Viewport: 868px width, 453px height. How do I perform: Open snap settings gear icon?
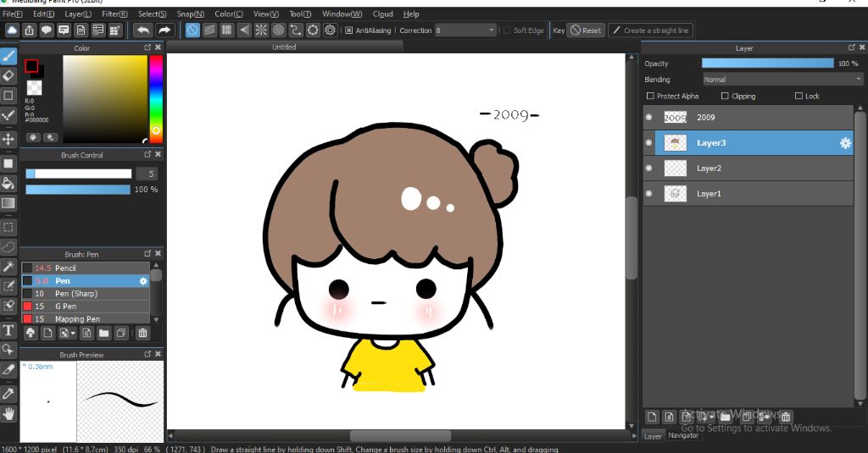(x=331, y=30)
